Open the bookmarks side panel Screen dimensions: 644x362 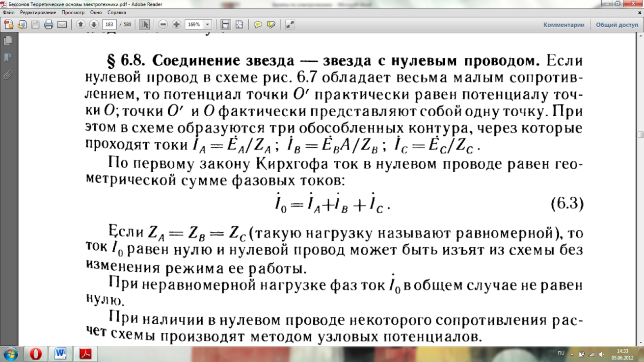pyautogui.click(x=8, y=58)
